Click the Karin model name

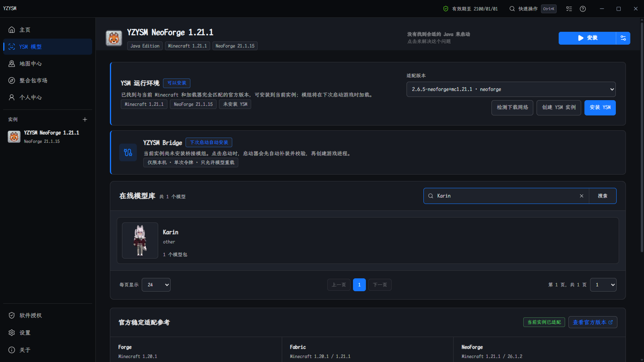pos(171,232)
